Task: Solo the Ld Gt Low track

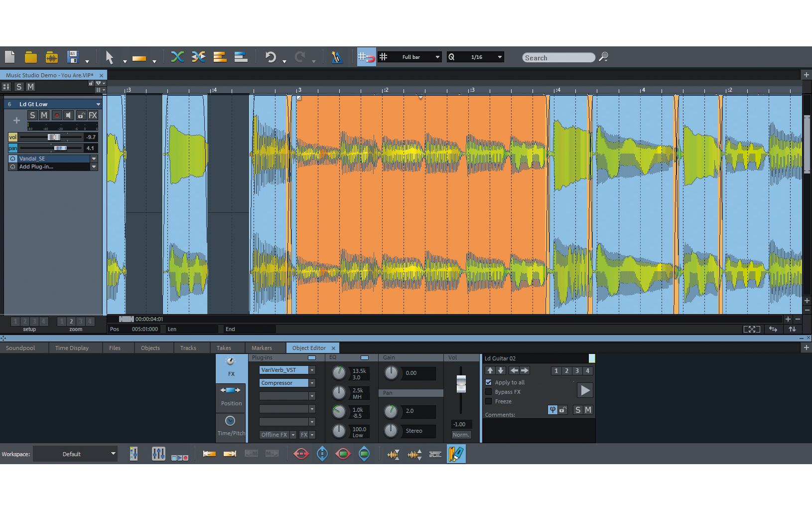Action: [x=32, y=115]
